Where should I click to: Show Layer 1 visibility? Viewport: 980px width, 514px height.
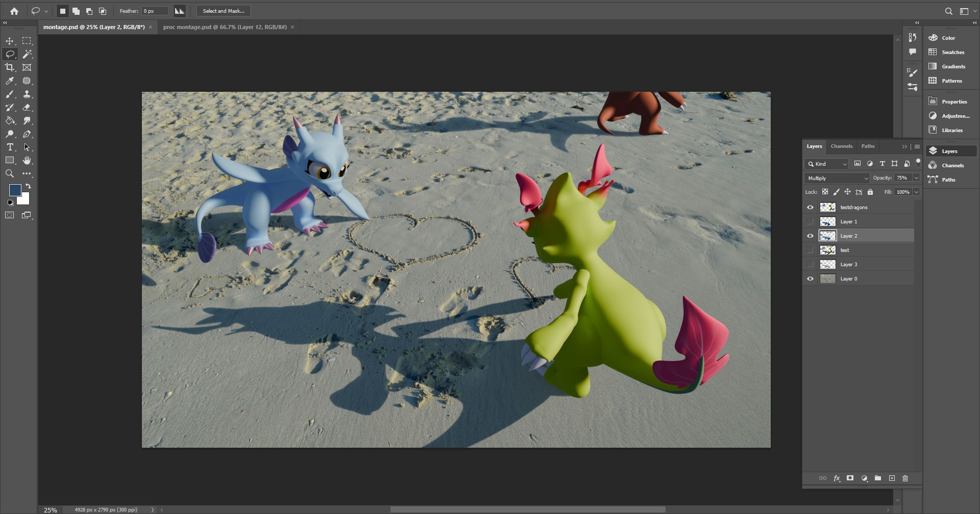pyautogui.click(x=810, y=222)
